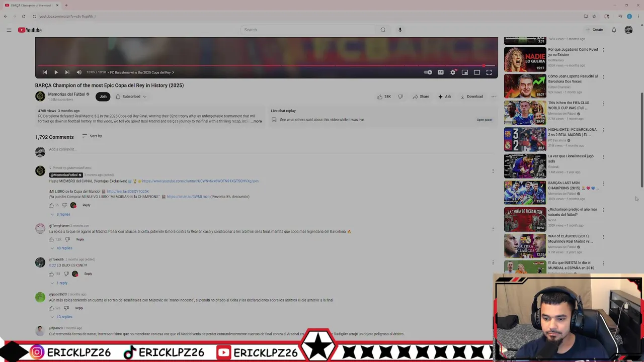Start voice search with the microphone icon
The height and width of the screenshot is (362, 644).
(x=400, y=30)
